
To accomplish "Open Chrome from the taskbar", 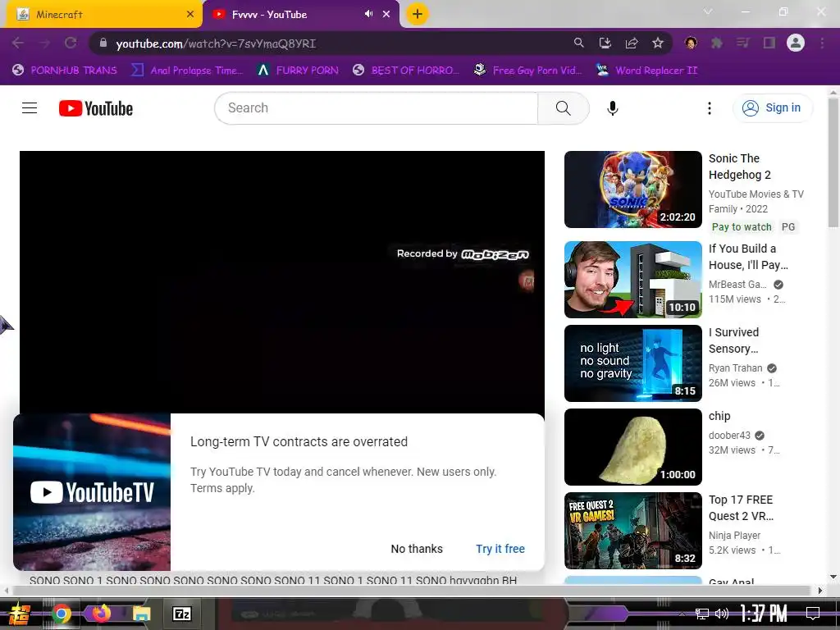I will click(x=61, y=614).
